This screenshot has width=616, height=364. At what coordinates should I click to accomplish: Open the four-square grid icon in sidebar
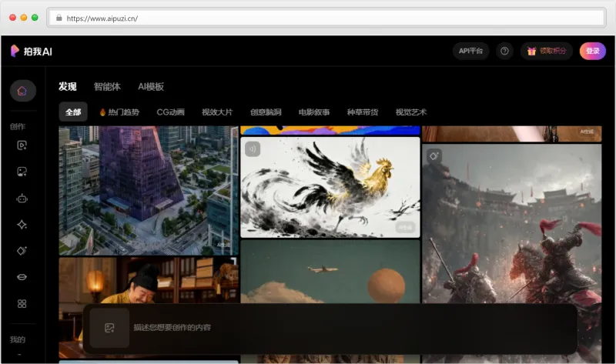point(22,303)
